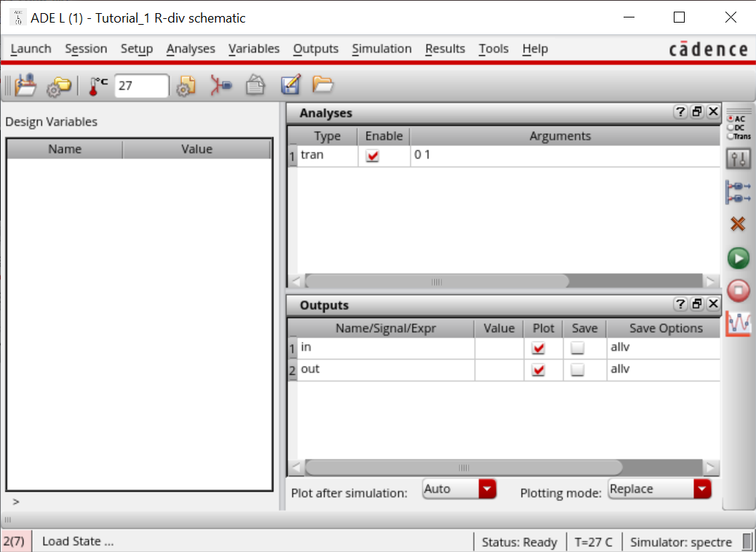Undock the Outputs panel
Viewport: 756px width, 552px height.
coord(697,304)
